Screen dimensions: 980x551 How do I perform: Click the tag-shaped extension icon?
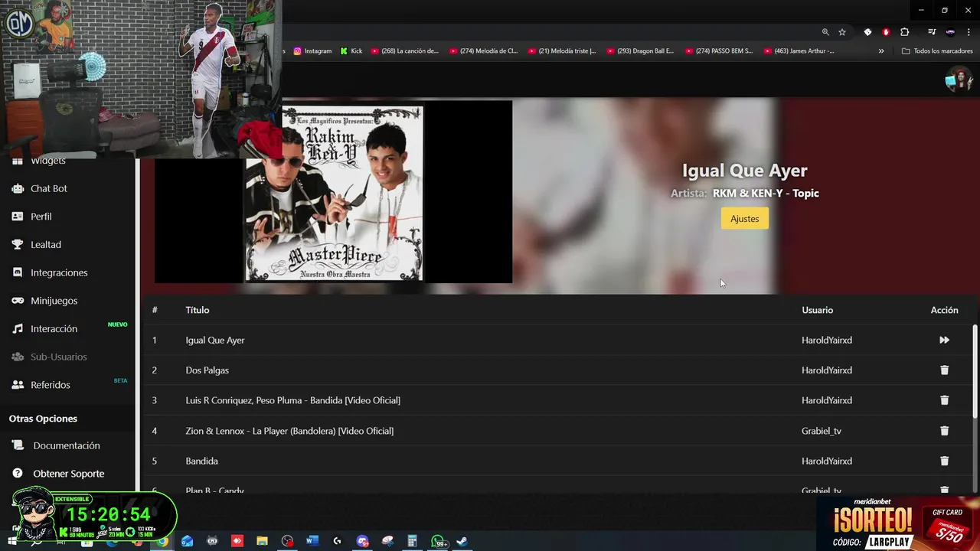tap(867, 32)
